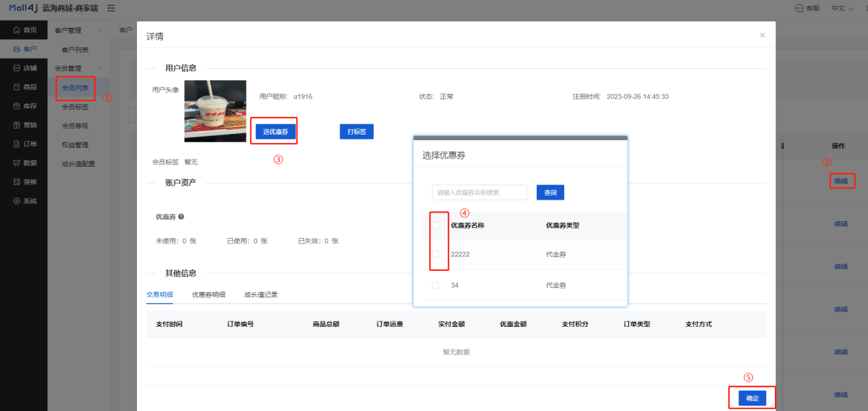Open 系统 settings gear icon in sidebar

pyautogui.click(x=17, y=201)
